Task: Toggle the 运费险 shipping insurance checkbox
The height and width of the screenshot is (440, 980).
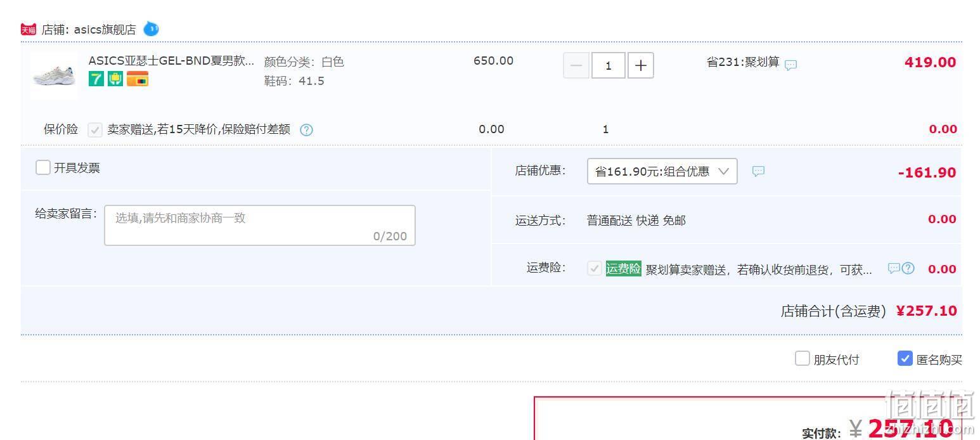Action: [x=595, y=268]
